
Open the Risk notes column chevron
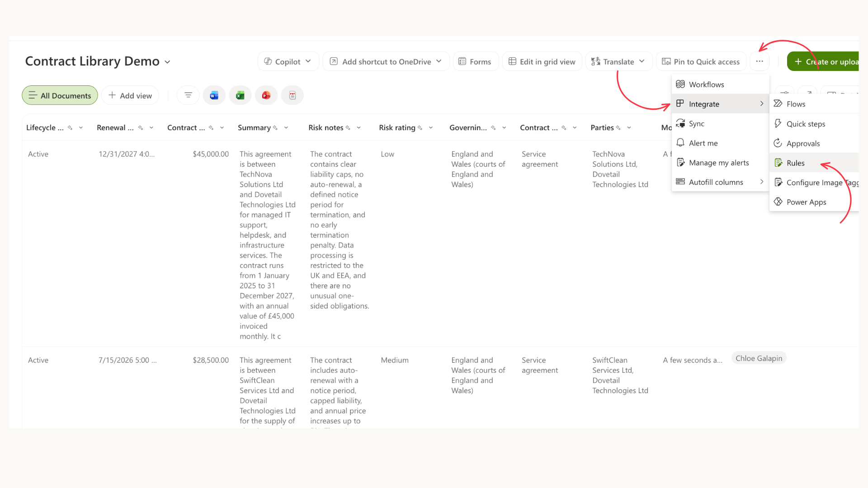pos(359,128)
